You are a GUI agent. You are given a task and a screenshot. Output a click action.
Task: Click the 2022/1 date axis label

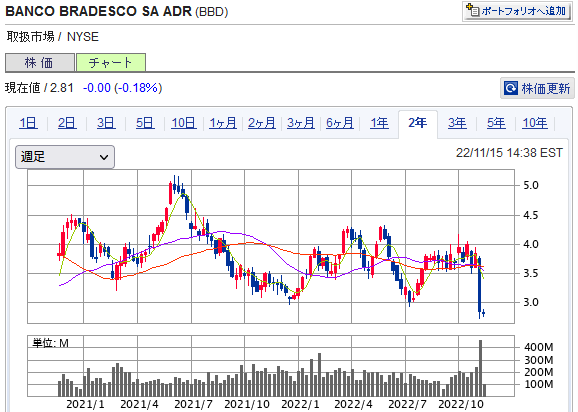(x=300, y=404)
